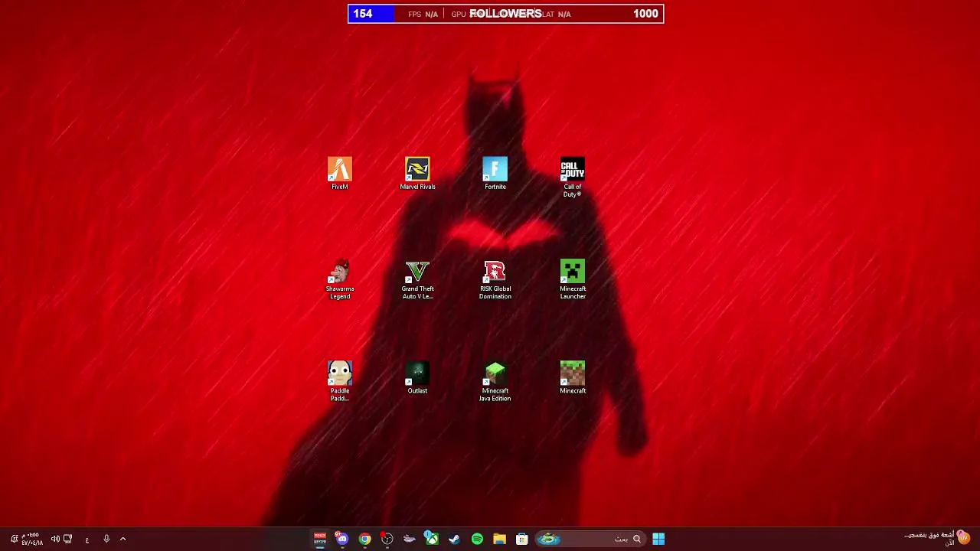Open Spotify from the taskbar
The height and width of the screenshot is (551, 980).
[x=477, y=539]
